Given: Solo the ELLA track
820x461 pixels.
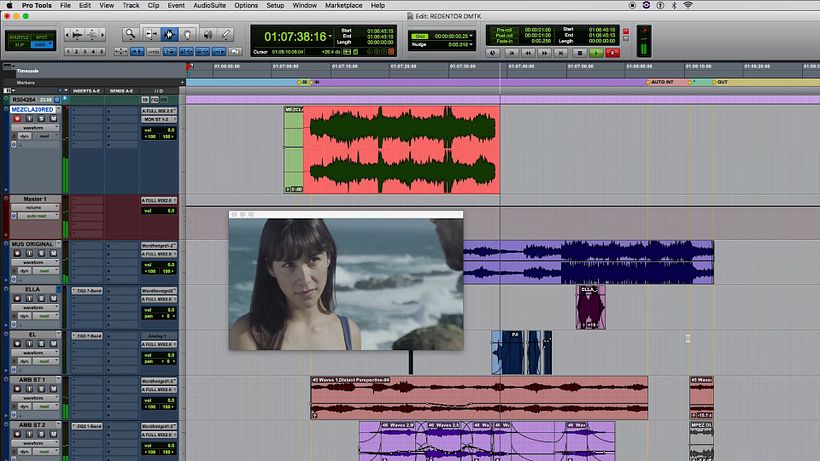Looking at the screenshot, I should [41, 298].
